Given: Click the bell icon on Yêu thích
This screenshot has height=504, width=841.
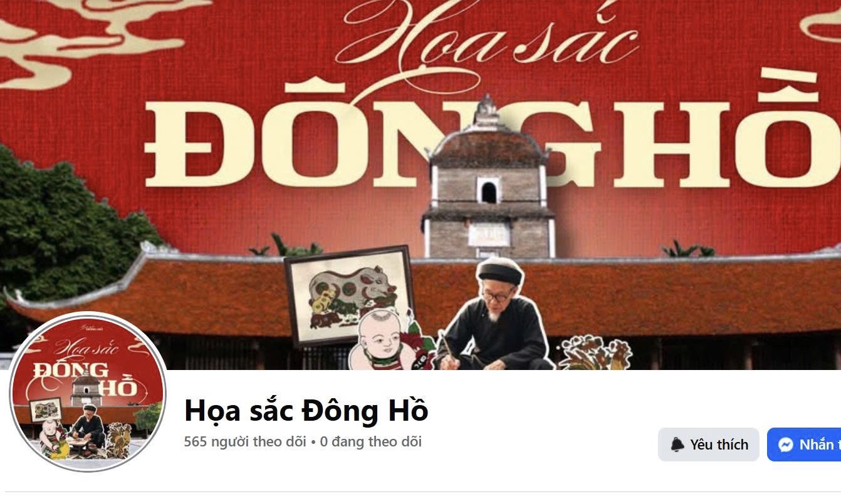Looking at the screenshot, I should (x=677, y=445).
